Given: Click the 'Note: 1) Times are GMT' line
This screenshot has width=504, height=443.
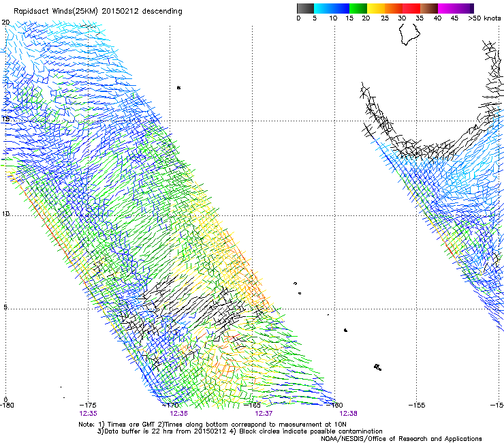Looking at the screenshot, I should click(212, 425).
